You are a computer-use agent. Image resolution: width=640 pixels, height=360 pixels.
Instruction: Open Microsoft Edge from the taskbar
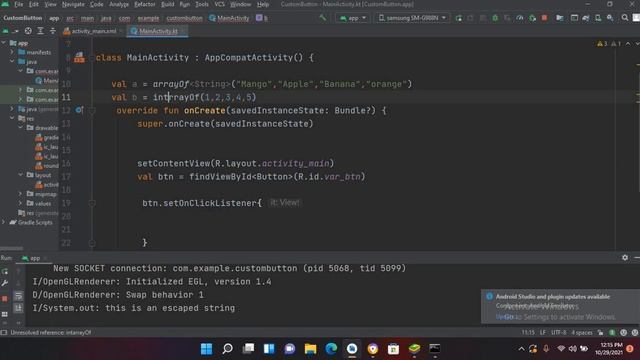click(x=331, y=349)
